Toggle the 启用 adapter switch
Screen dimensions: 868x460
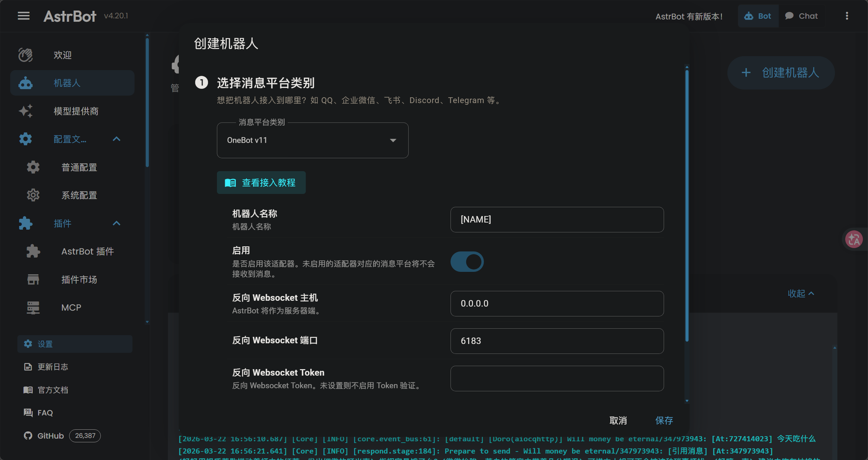pos(467,262)
